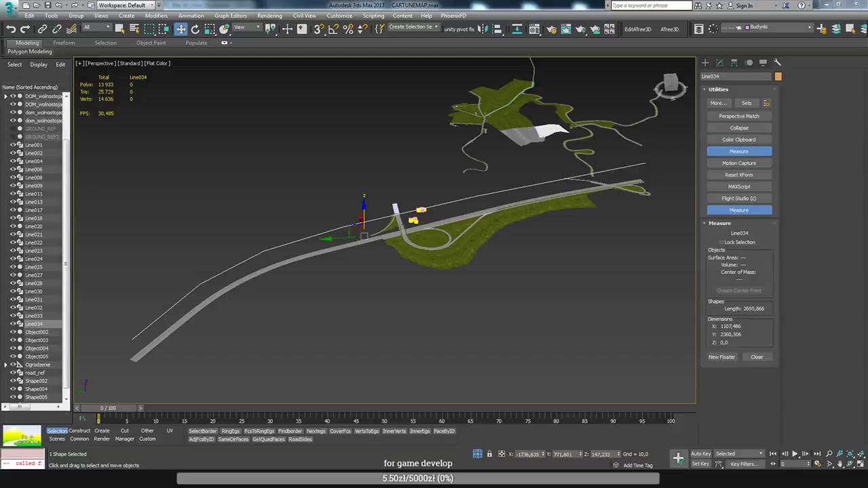The width and height of the screenshot is (868, 488).
Task: Hide Line001 using its eye icon
Action: [12, 145]
